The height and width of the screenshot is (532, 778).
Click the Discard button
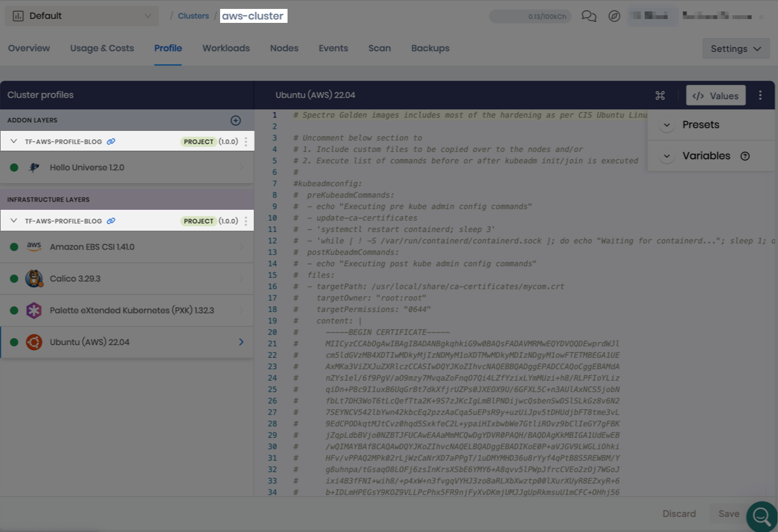(x=679, y=514)
